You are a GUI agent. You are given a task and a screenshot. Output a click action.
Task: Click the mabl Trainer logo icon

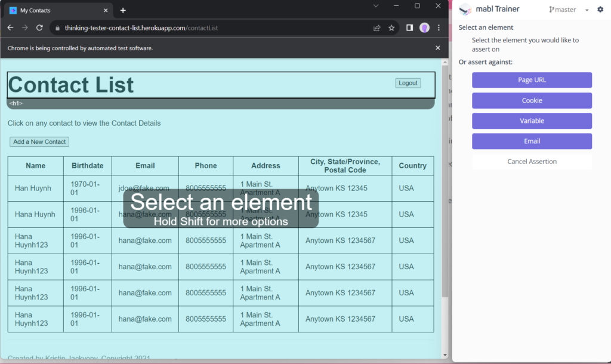click(465, 10)
